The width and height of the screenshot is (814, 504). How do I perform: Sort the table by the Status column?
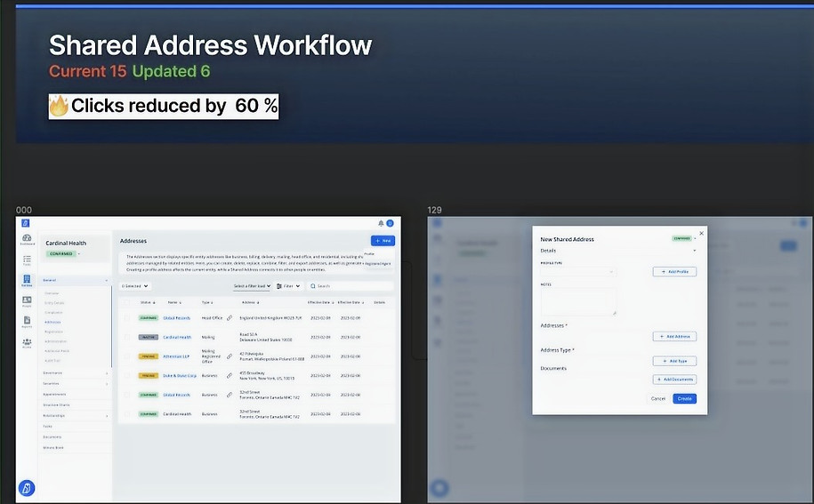point(148,302)
